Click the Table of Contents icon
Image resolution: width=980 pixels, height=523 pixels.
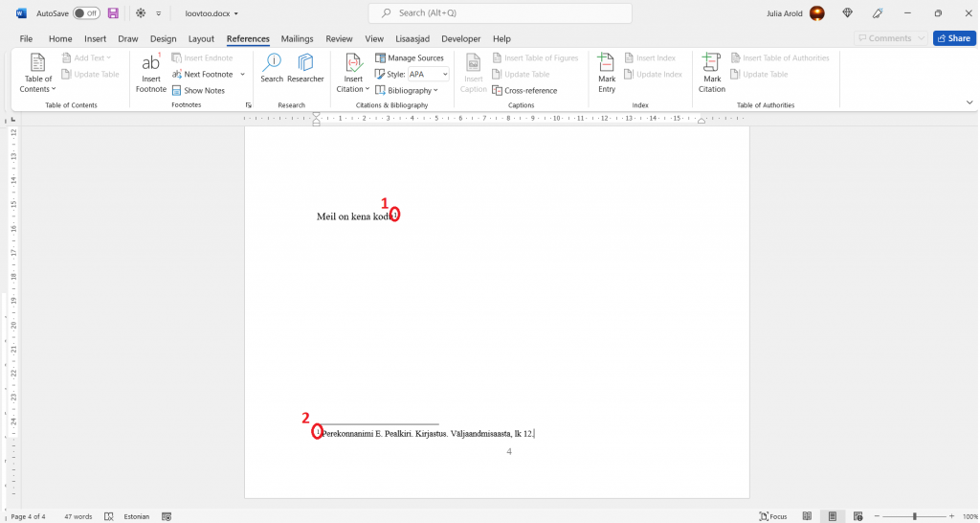coord(38,63)
